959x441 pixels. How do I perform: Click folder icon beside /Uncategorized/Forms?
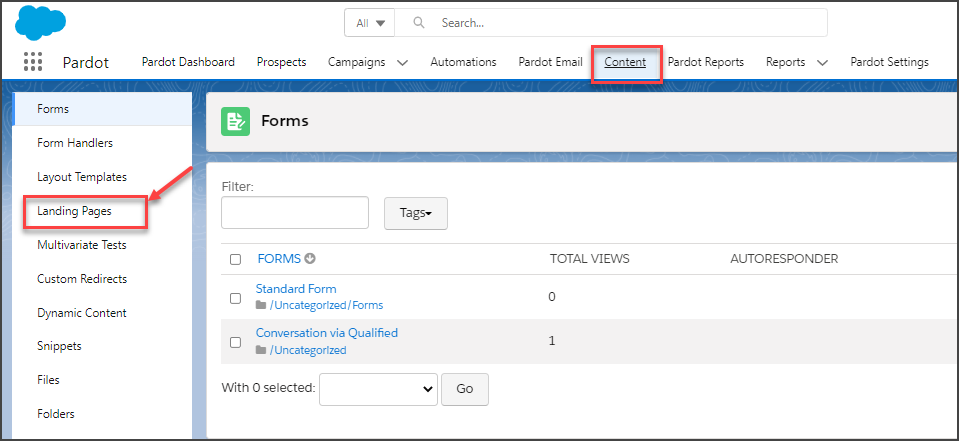[261, 305]
